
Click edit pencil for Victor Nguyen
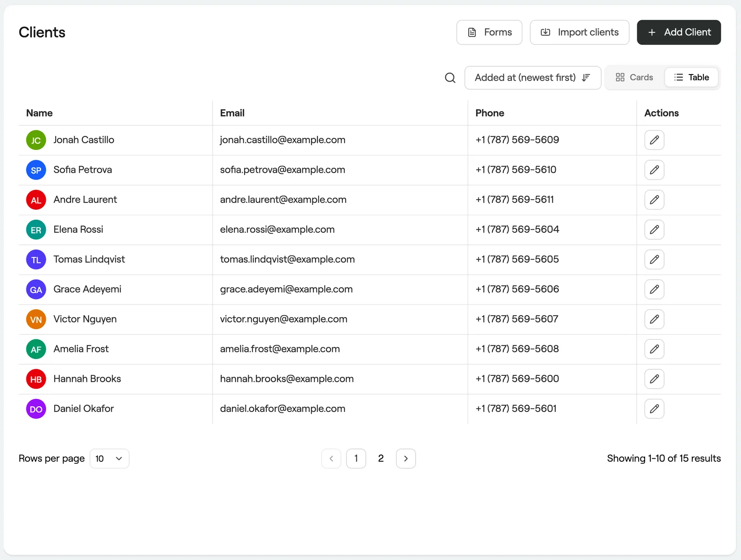(x=654, y=319)
